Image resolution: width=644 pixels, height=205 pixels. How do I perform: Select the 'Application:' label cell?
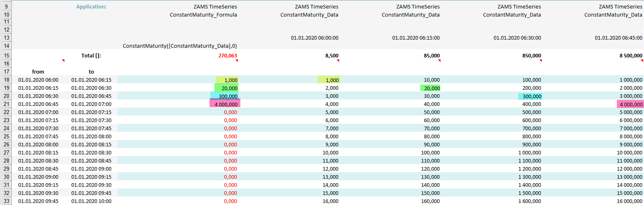coord(92,7)
